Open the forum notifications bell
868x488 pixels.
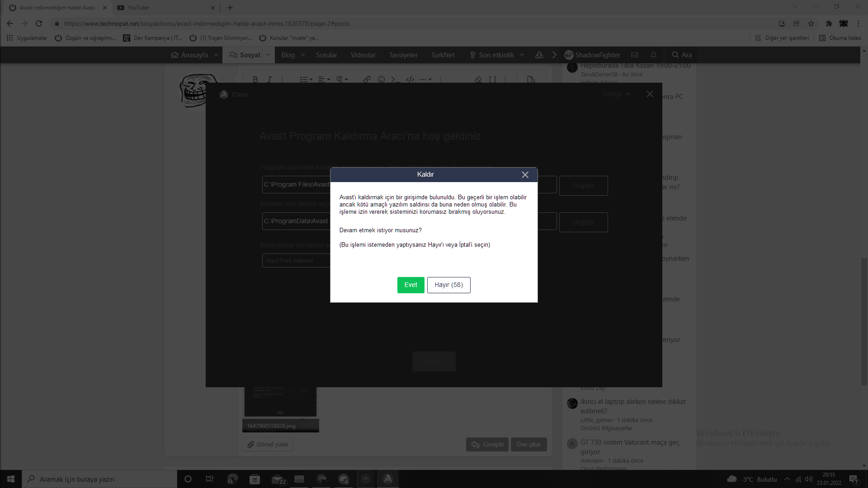tap(653, 55)
